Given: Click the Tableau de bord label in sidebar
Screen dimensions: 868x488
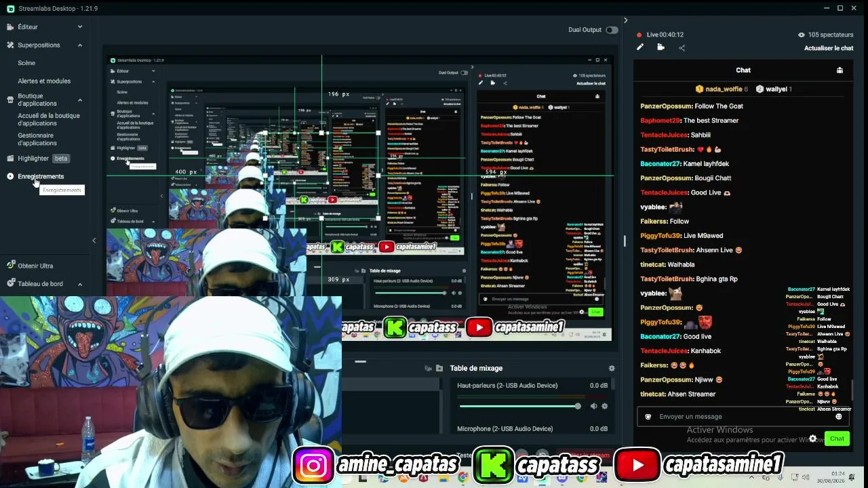Looking at the screenshot, I should point(41,284).
